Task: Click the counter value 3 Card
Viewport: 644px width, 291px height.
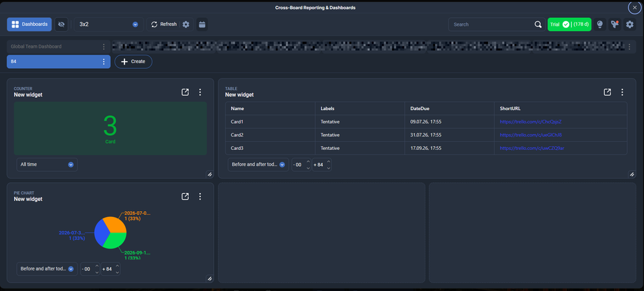Action: [110, 129]
